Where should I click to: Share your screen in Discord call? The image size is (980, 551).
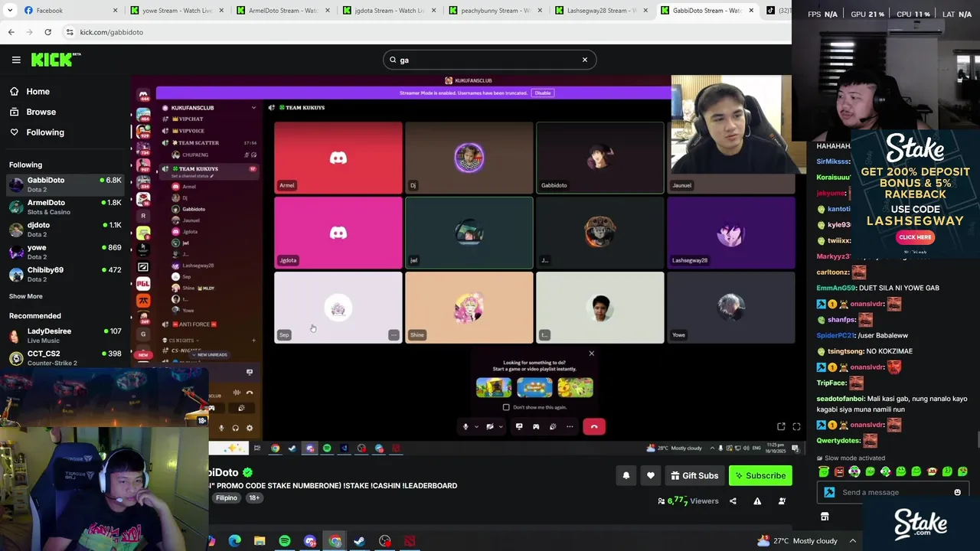pos(519,426)
